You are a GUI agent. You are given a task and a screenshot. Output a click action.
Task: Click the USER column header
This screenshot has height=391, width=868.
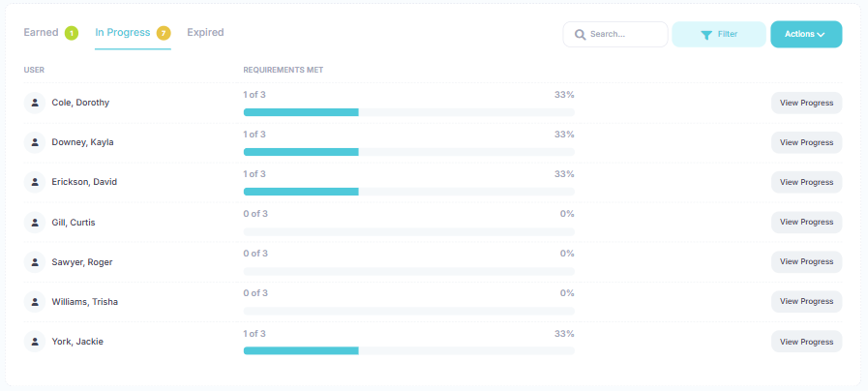34,71
